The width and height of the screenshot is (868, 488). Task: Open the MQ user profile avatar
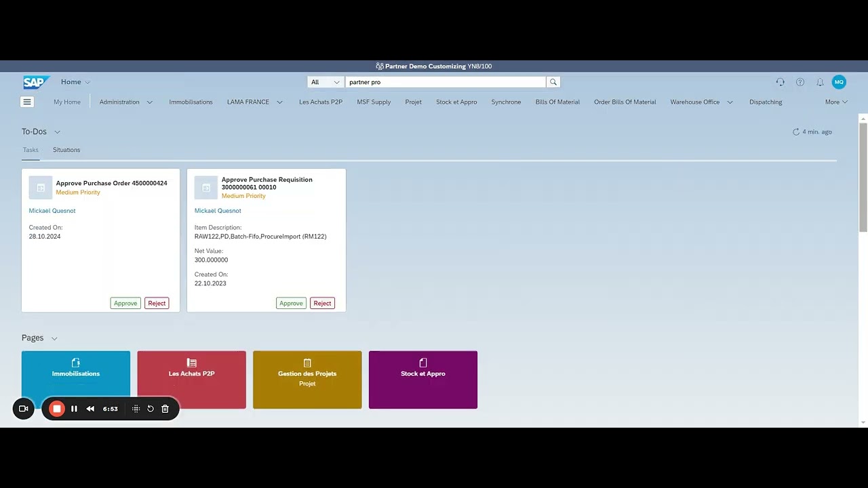click(839, 82)
